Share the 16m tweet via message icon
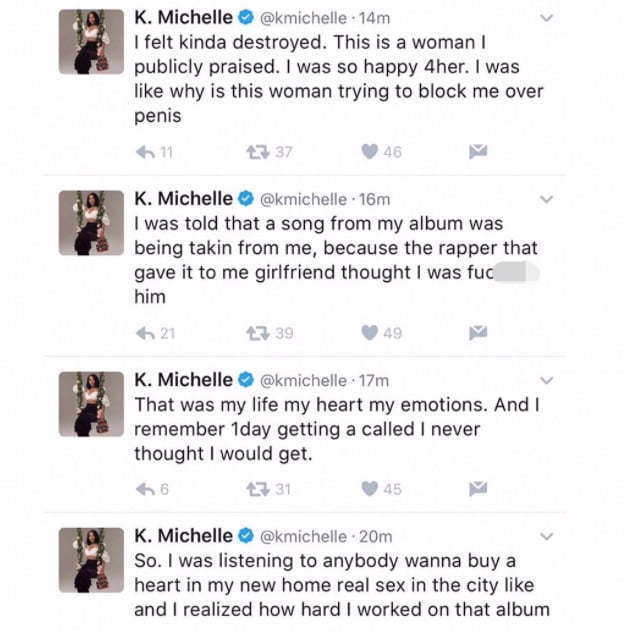626x633 pixels. point(478,333)
